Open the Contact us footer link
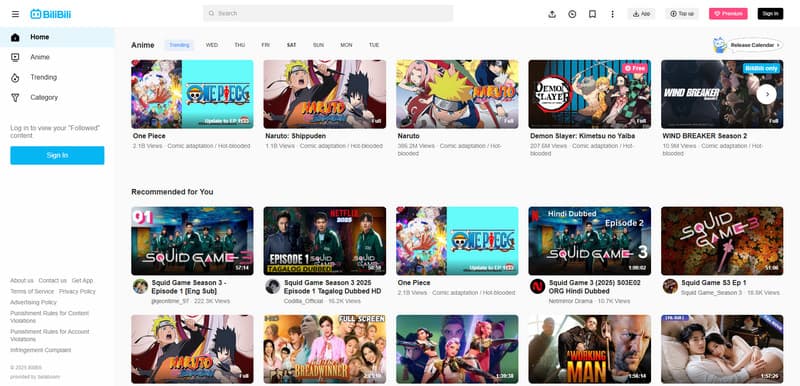The width and height of the screenshot is (800, 386). pyautogui.click(x=53, y=280)
